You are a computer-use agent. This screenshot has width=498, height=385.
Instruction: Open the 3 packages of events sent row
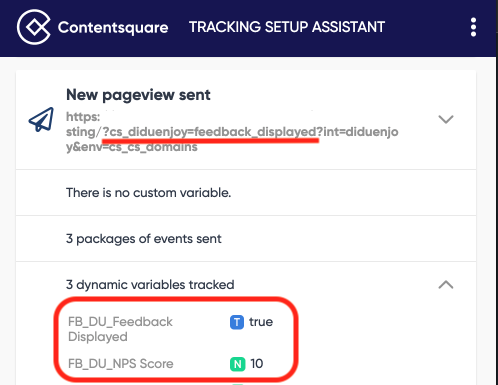pyautogui.click(x=246, y=239)
